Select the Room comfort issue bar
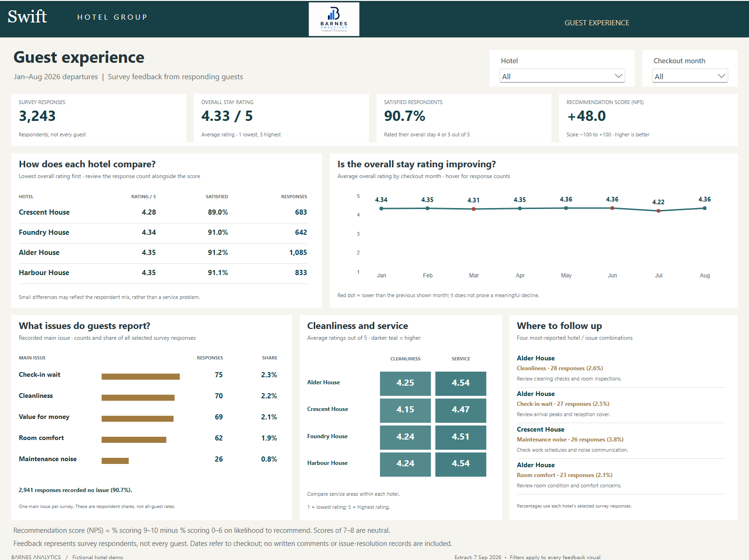The height and width of the screenshot is (560, 749). click(134, 440)
